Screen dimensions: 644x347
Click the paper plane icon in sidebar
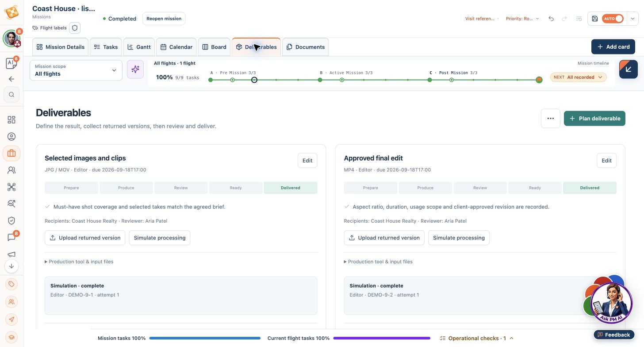11,320
